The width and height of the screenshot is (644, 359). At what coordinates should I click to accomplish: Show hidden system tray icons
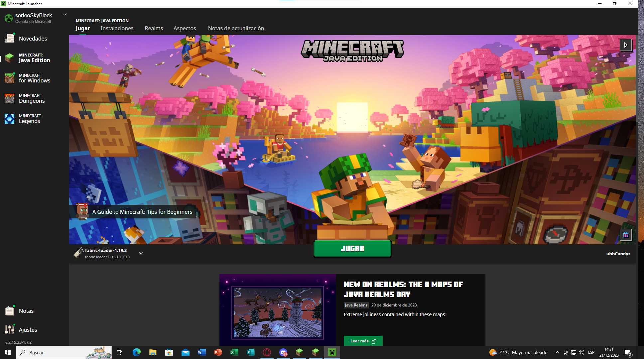pos(557,352)
